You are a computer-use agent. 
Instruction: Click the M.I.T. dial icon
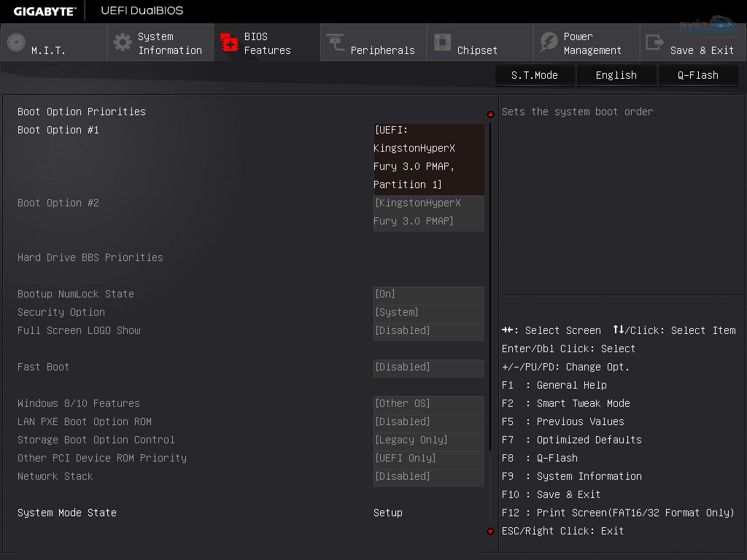point(16,42)
